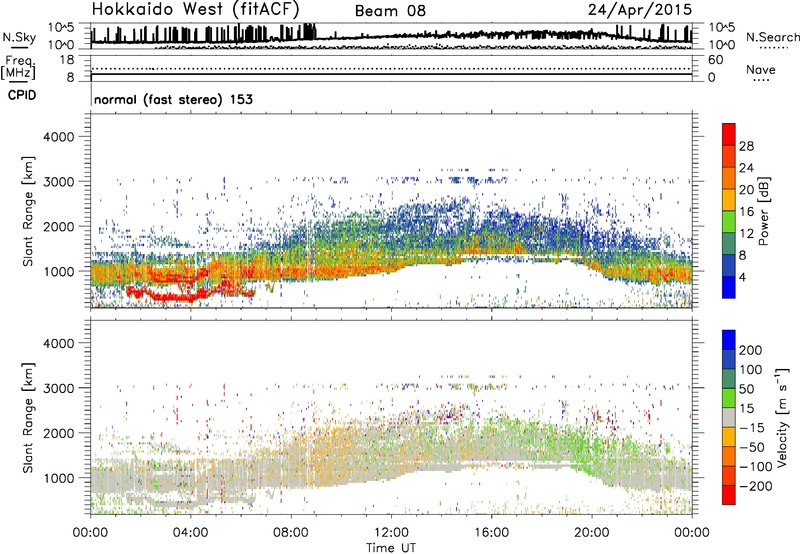Click the "4000" tick of velocity panel

pos(58,343)
